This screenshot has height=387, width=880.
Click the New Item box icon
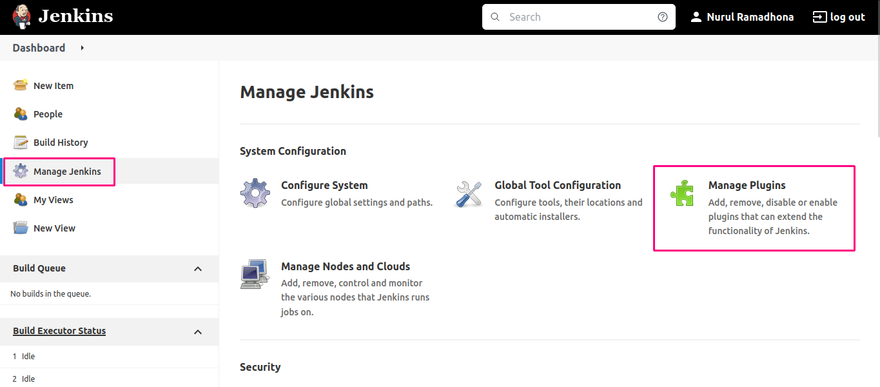click(x=21, y=85)
